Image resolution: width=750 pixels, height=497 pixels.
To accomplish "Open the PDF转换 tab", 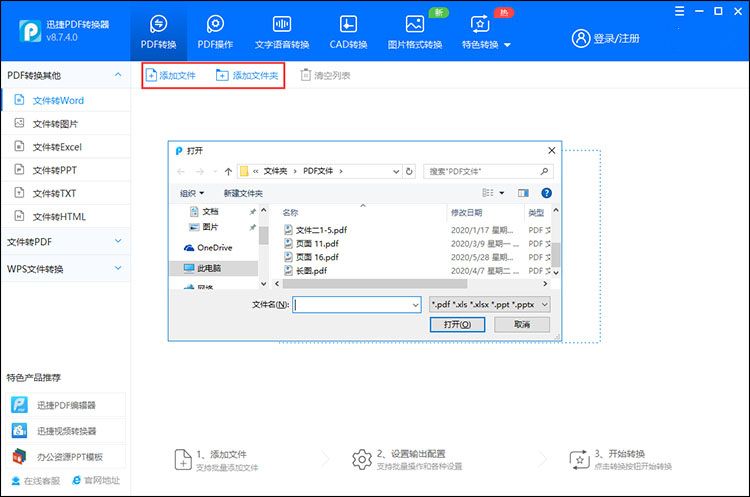I will (158, 33).
